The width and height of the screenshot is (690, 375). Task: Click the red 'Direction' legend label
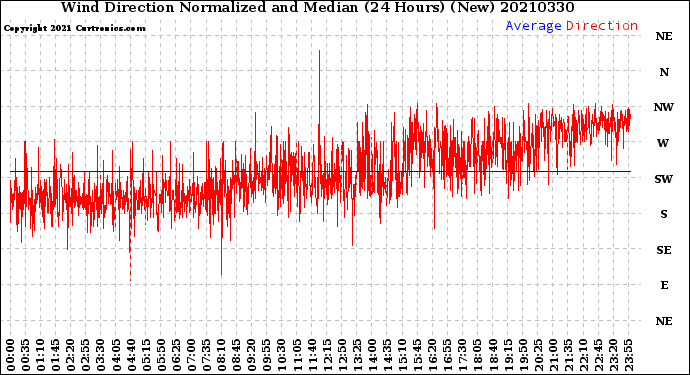point(602,26)
